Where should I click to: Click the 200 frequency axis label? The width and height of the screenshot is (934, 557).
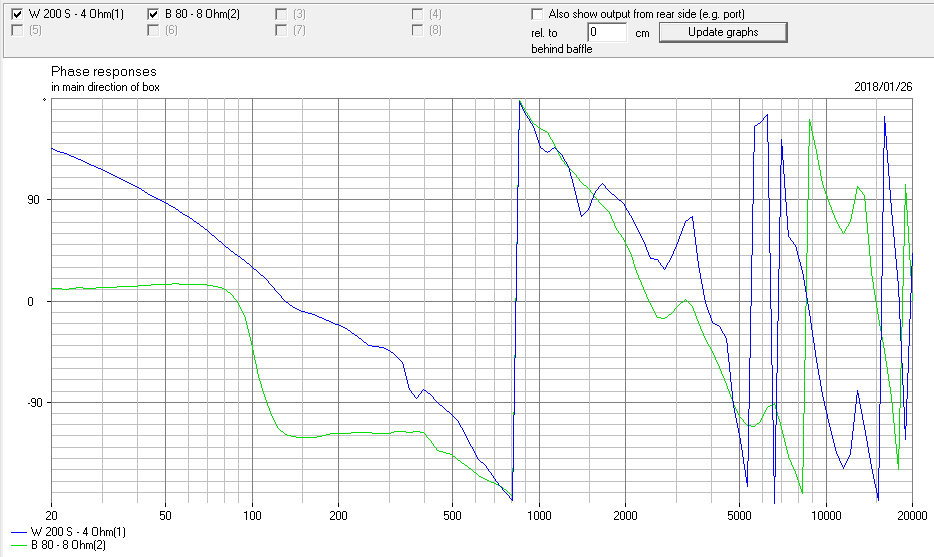[x=338, y=516]
